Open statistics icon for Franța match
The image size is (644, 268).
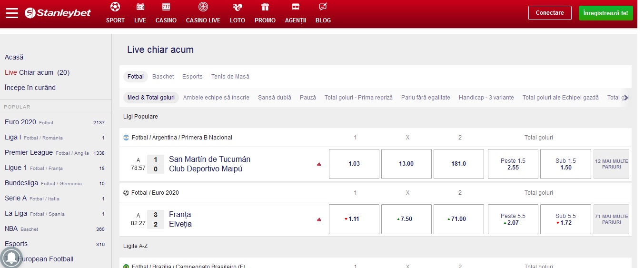[319, 219]
